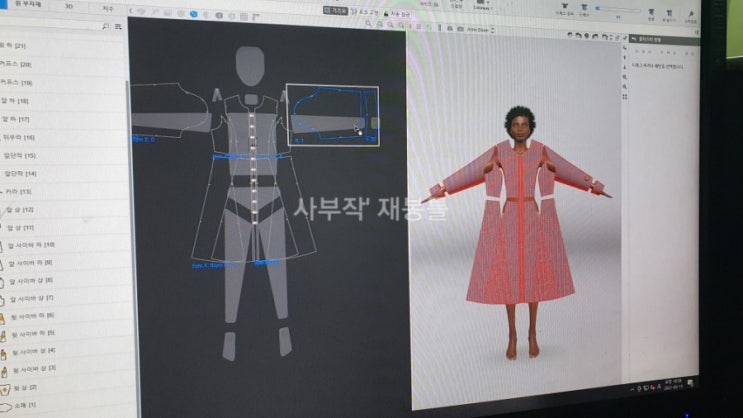Click the first camera icon above 3D view

pos(449,28)
